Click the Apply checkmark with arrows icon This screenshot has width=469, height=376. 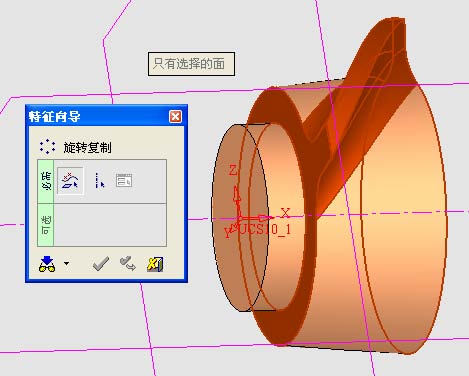[128, 263]
